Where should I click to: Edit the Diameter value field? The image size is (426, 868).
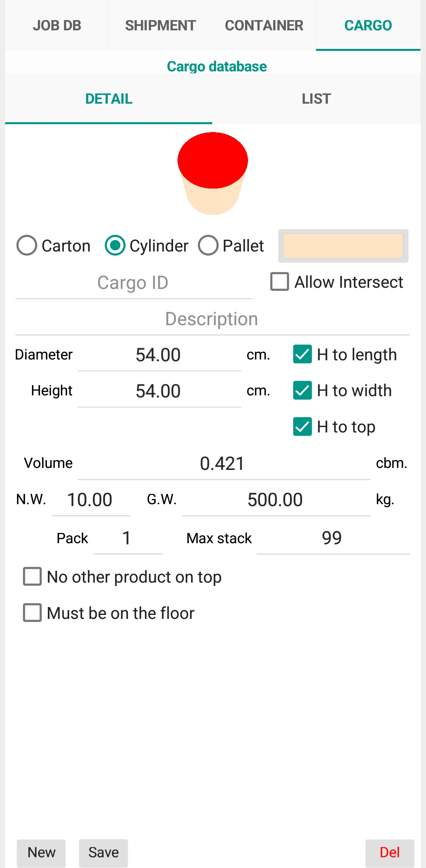159,355
